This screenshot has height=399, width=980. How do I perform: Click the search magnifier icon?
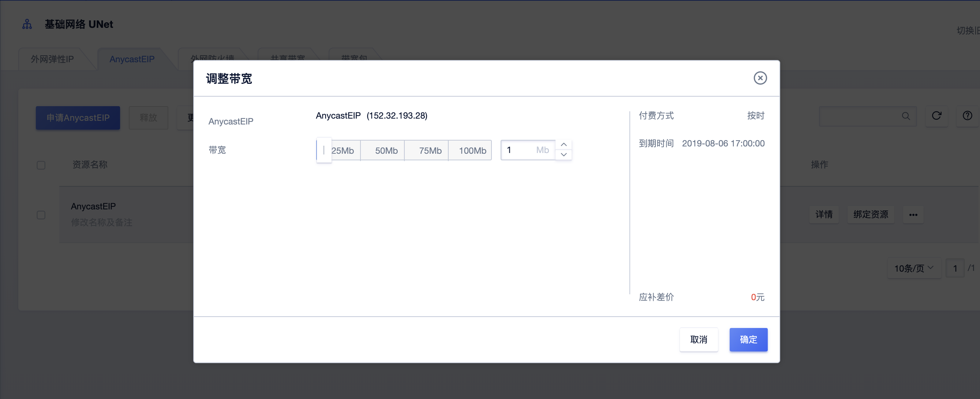coord(906,116)
